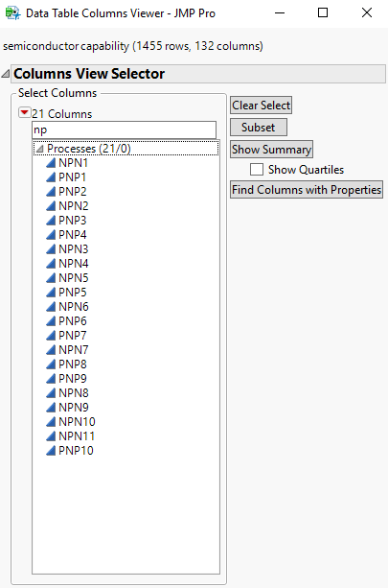Click the continuous icon beside NPN11

[x=51, y=435]
